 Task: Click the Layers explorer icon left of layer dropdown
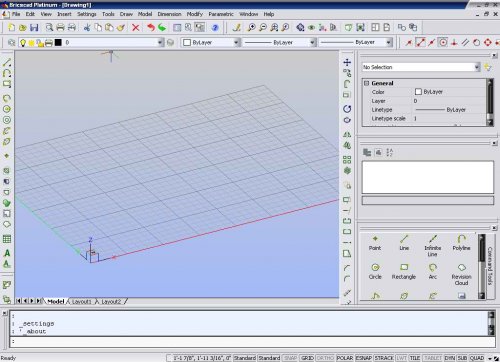coord(12,43)
